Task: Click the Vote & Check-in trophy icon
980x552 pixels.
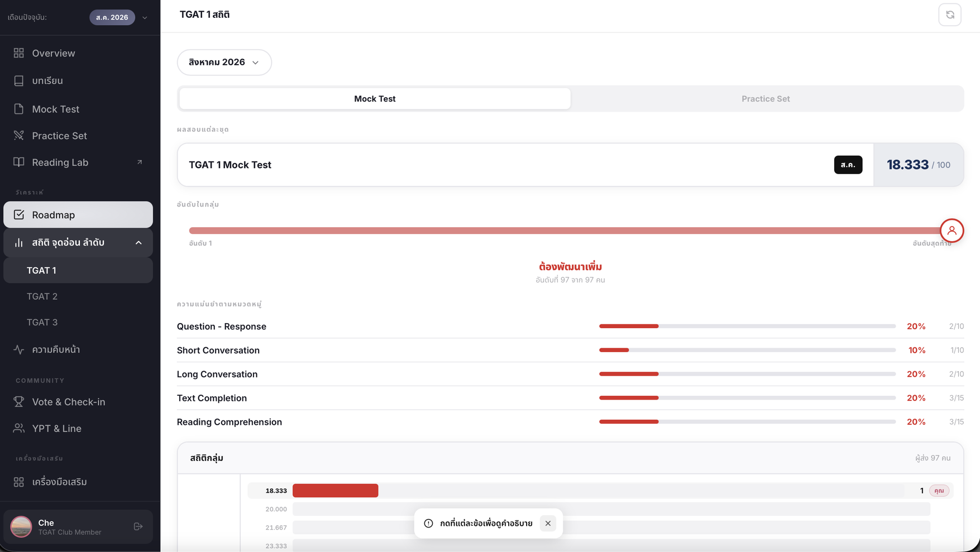Action: [x=19, y=402]
